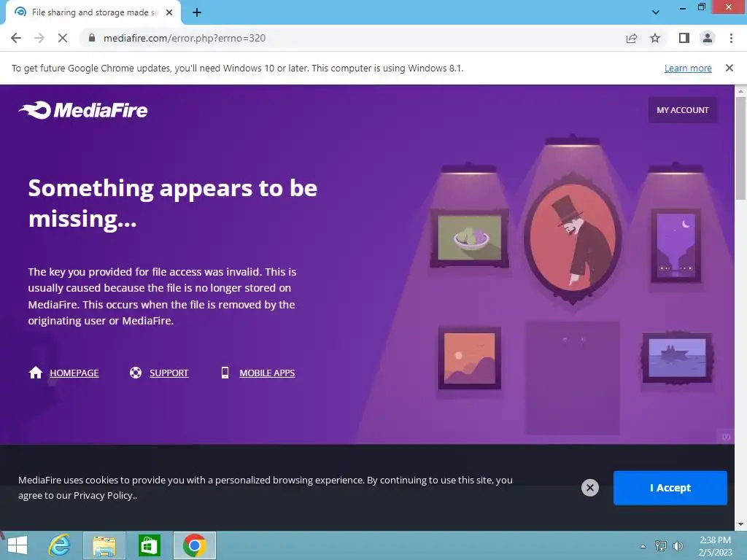The width and height of the screenshot is (747, 560).
Task: Open MY ACCOUNT
Action: tap(683, 110)
